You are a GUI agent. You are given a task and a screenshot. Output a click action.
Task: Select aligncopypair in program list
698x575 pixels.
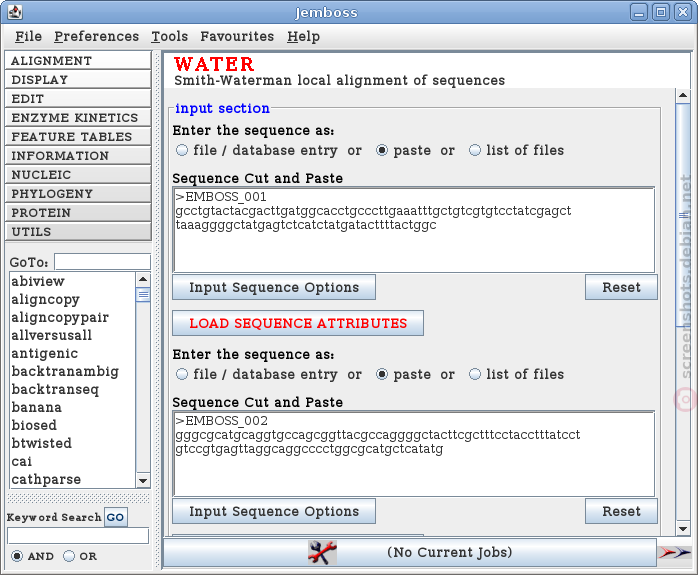pyautogui.click(x=72, y=317)
